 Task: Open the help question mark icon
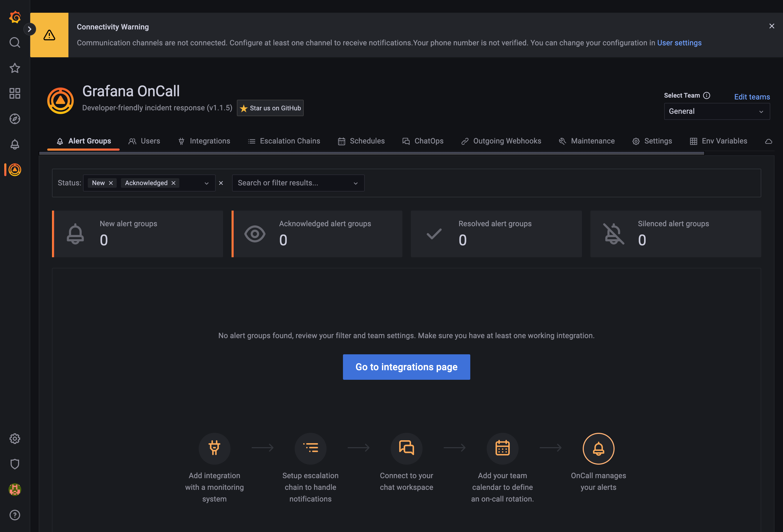pyautogui.click(x=15, y=515)
